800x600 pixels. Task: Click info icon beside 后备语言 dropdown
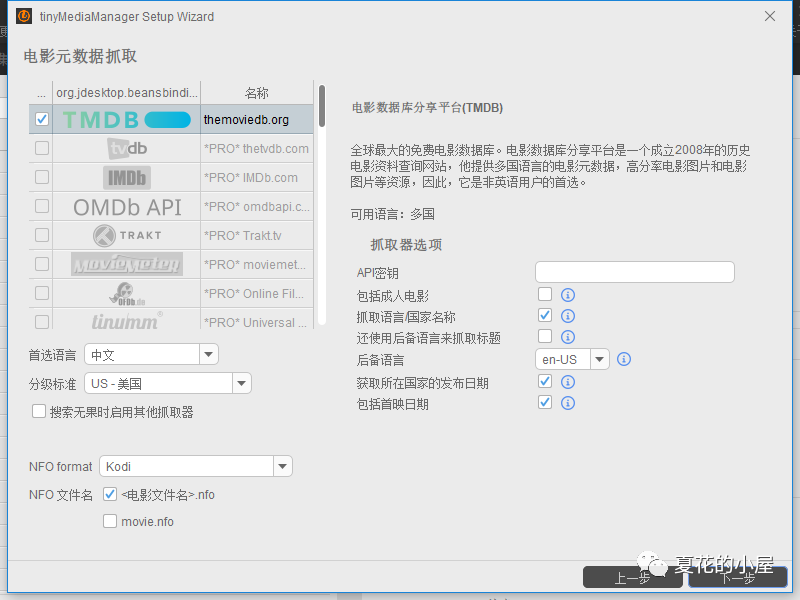pyautogui.click(x=624, y=359)
